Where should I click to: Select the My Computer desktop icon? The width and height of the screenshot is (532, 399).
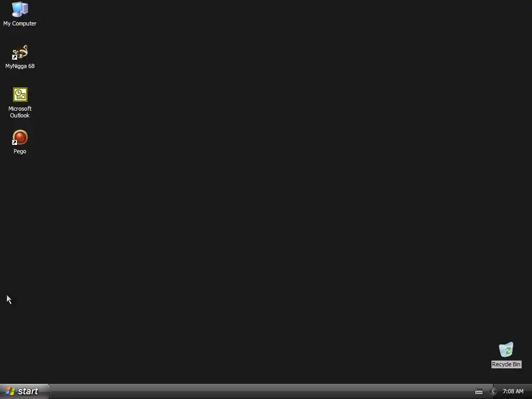[20, 9]
